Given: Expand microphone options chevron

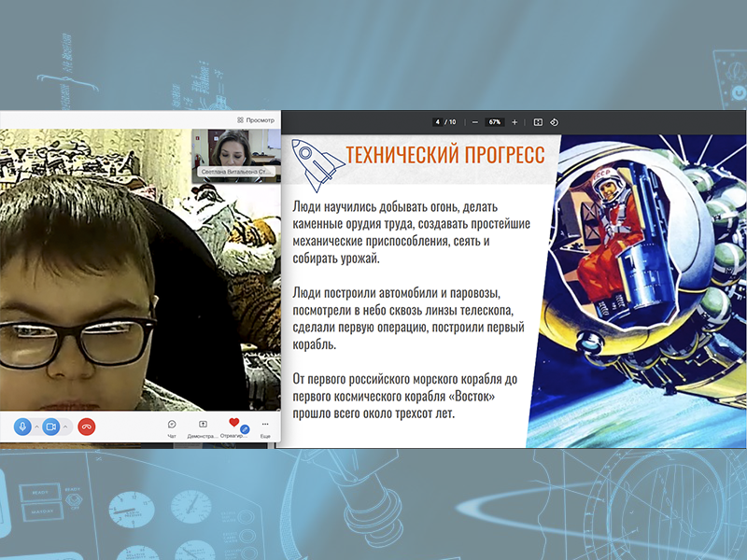Looking at the screenshot, I should coord(36,427).
